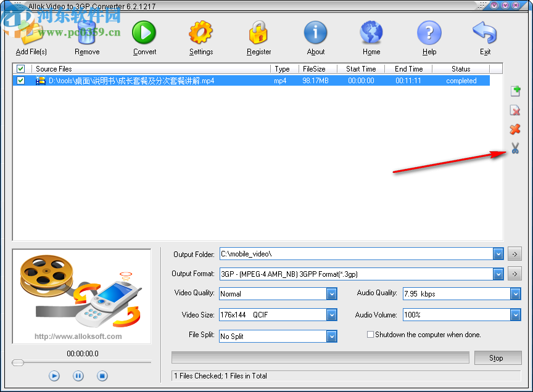The height and width of the screenshot is (392, 533).
Task: Enable Shutdown the computer when done
Action: (x=370, y=335)
